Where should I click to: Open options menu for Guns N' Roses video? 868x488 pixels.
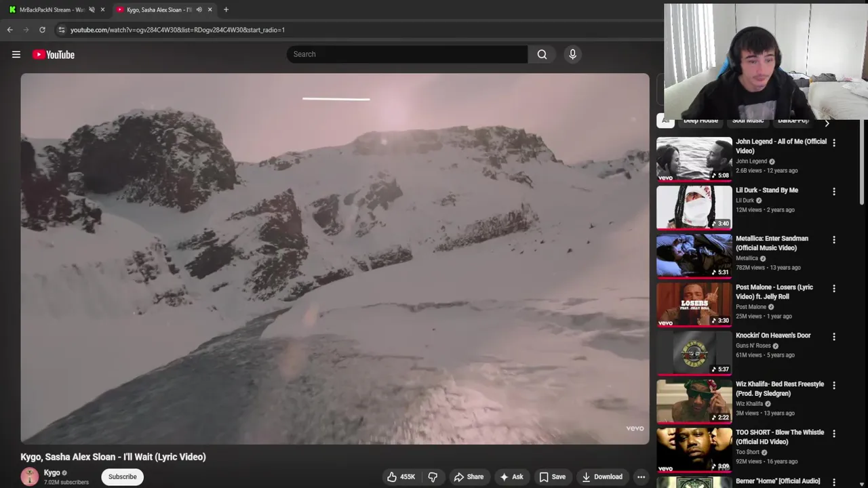pyautogui.click(x=834, y=337)
